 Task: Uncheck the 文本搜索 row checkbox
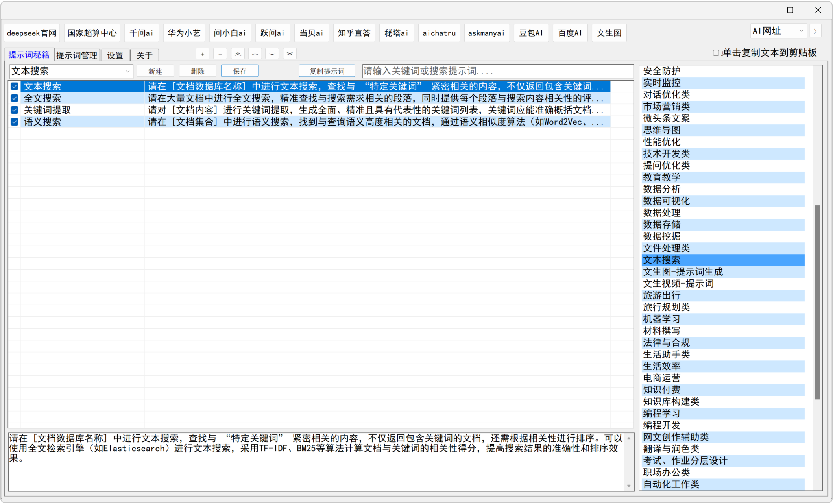(15, 86)
